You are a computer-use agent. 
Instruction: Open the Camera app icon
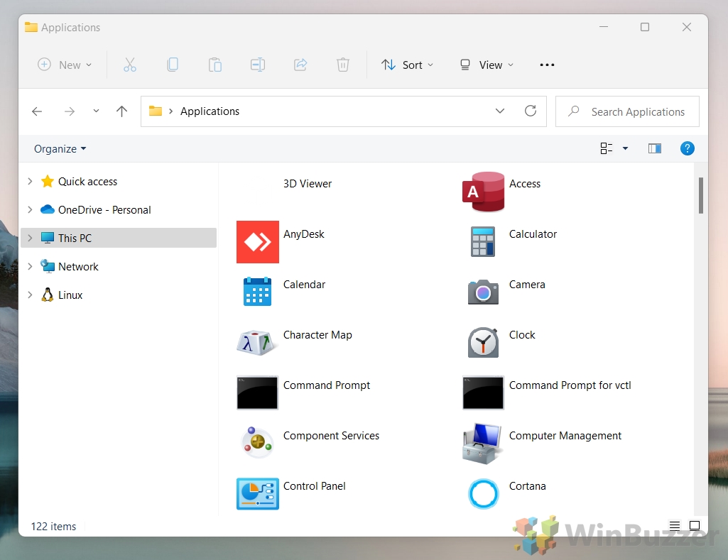[483, 292]
